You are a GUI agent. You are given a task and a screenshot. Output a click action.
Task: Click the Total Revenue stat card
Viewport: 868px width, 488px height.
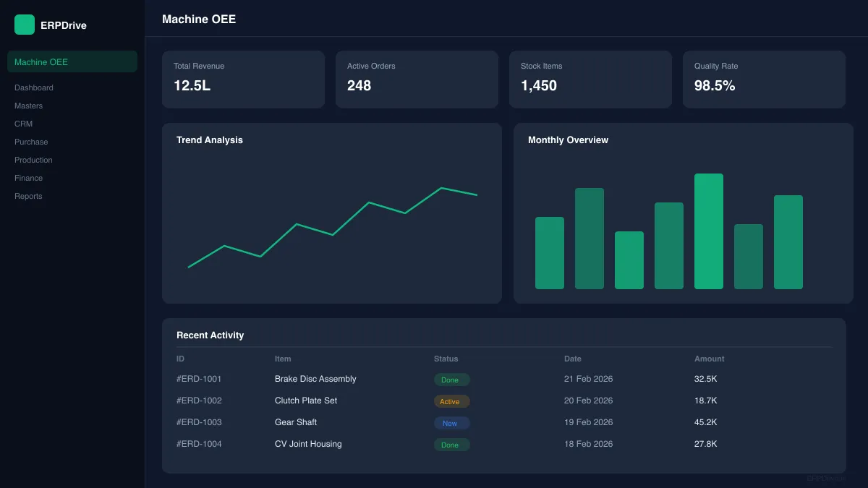(x=243, y=80)
